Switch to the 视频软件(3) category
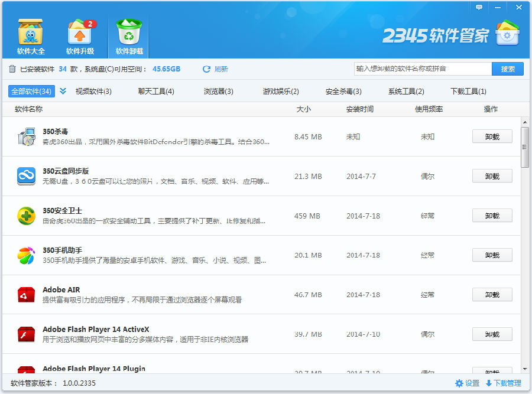 click(93, 91)
